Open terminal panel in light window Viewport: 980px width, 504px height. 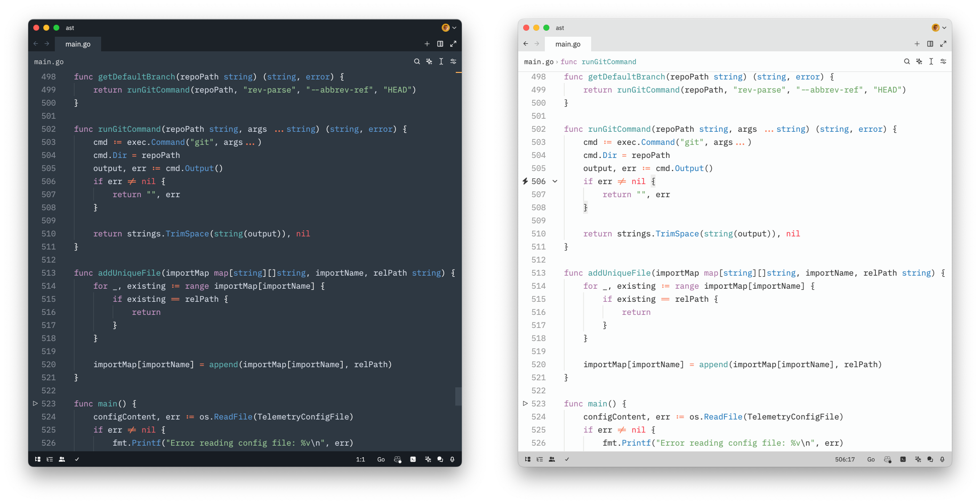(903, 459)
